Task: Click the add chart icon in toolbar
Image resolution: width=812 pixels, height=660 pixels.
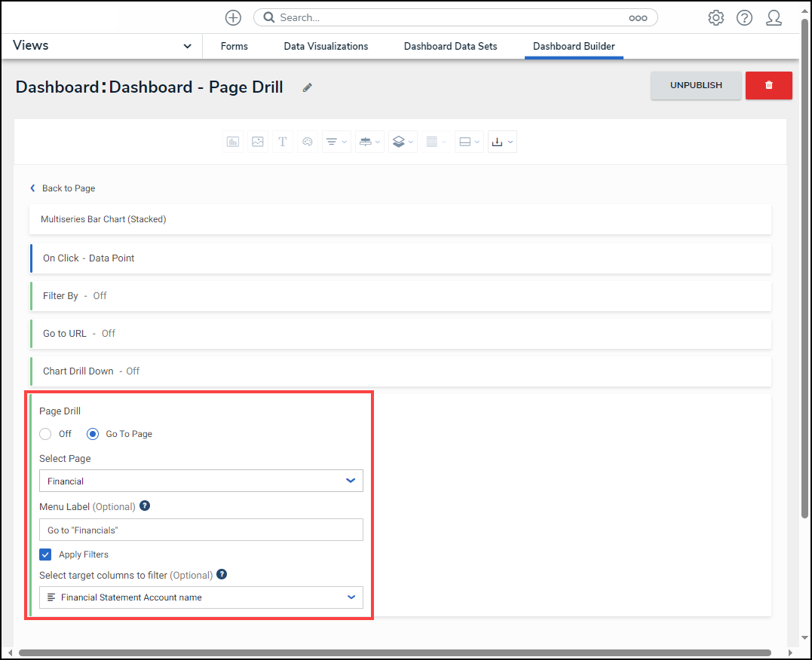Action: pos(233,142)
